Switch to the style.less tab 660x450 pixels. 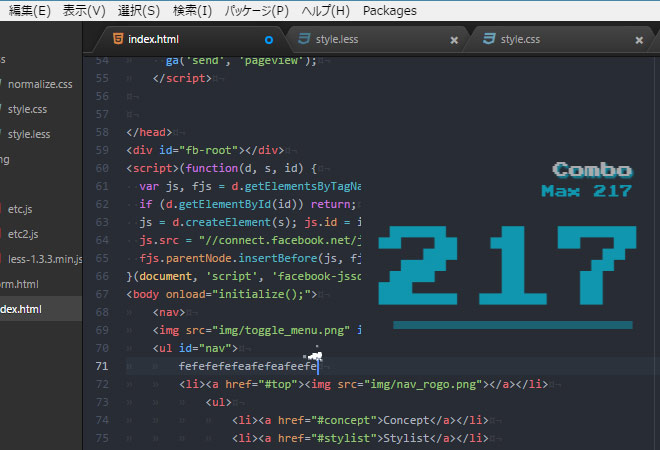[377, 40]
